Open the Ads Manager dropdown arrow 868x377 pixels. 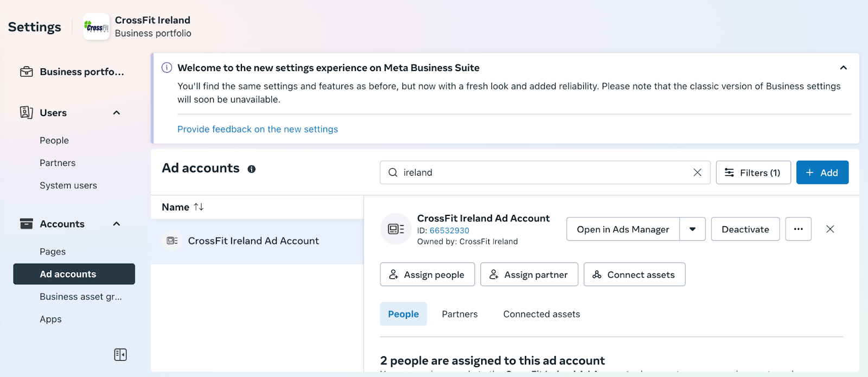pyautogui.click(x=693, y=229)
